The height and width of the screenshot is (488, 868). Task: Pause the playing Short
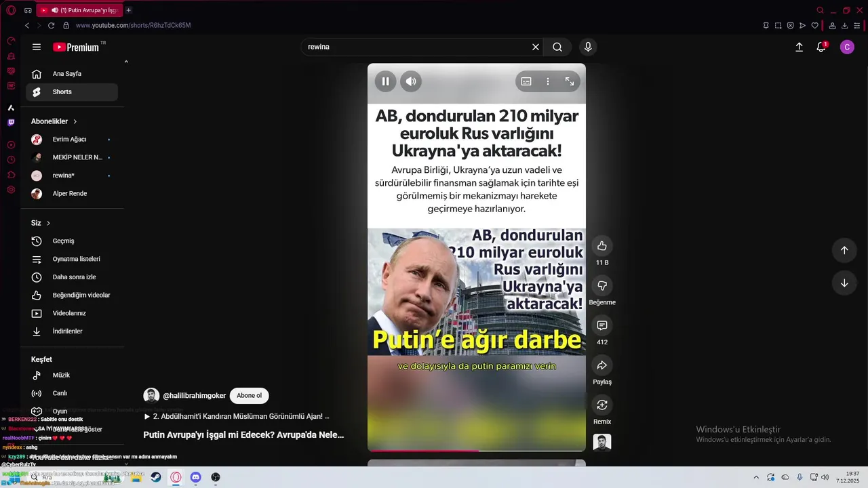pyautogui.click(x=385, y=81)
